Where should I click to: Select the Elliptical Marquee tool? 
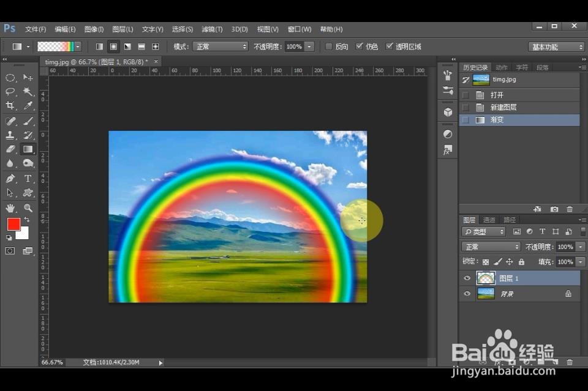pyautogui.click(x=10, y=78)
